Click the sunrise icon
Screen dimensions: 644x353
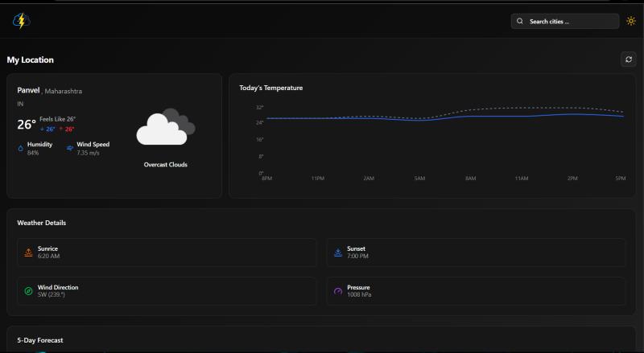tap(28, 252)
